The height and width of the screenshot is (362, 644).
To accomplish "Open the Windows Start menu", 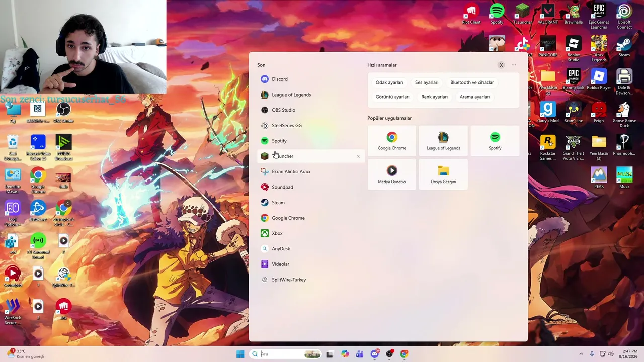I will point(240,354).
